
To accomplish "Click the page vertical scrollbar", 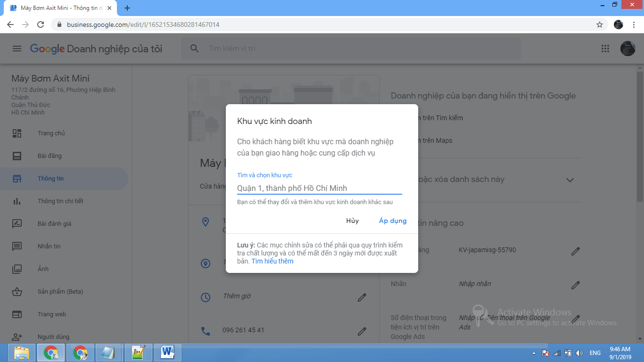I will [x=640, y=137].
